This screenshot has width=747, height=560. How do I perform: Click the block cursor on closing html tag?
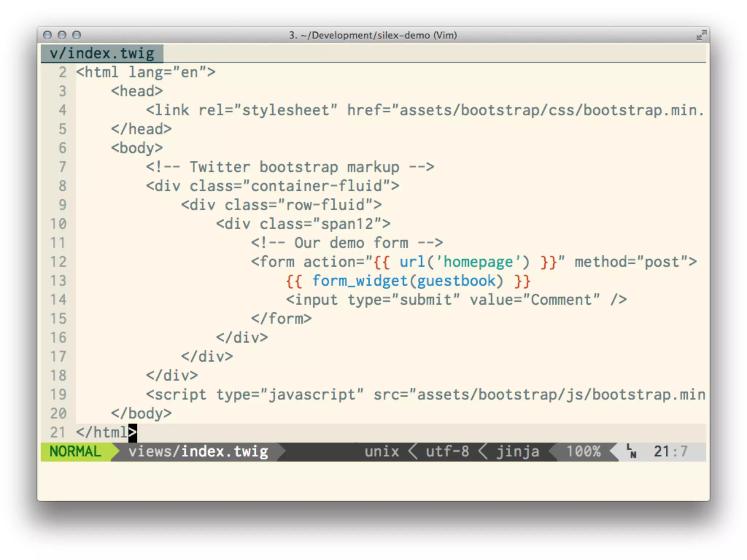coord(133,432)
